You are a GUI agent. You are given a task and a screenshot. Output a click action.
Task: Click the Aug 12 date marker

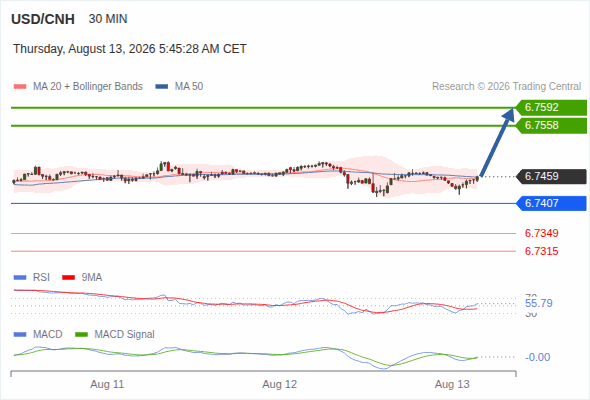click(280, 384)
